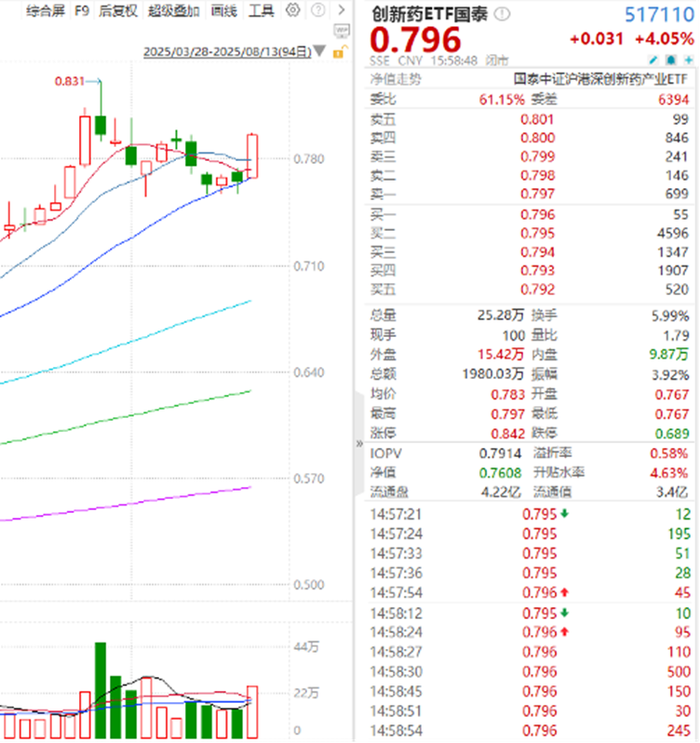Select 超级叠加 overlay option
Viewport: 700px width, 743px height.
click(173, 11)
